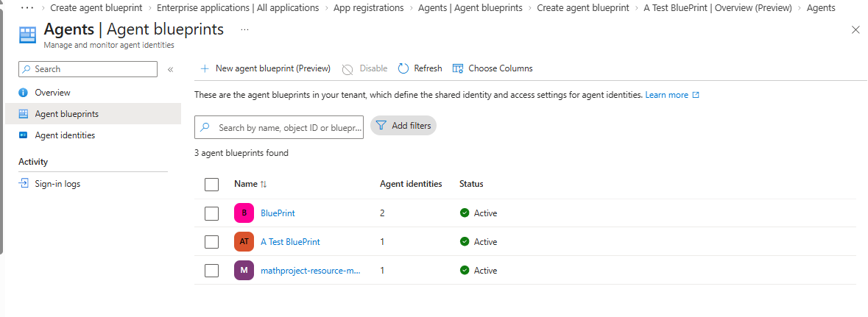Tick the BluePrint row checkbox
This screenshot has width=868, height=317.
point(211,213)
